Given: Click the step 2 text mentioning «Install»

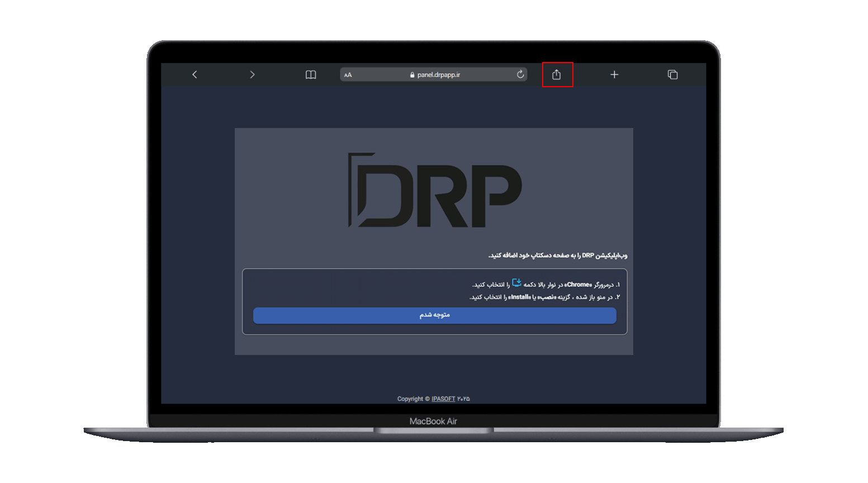Looking at the screenshot, I should pos(545,297).
